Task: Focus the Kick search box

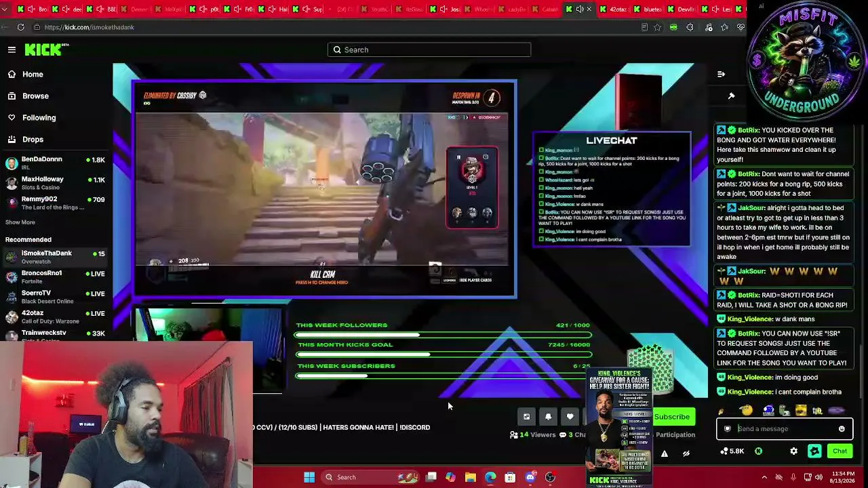Action: pyautogui.click(x=429, y=49)
